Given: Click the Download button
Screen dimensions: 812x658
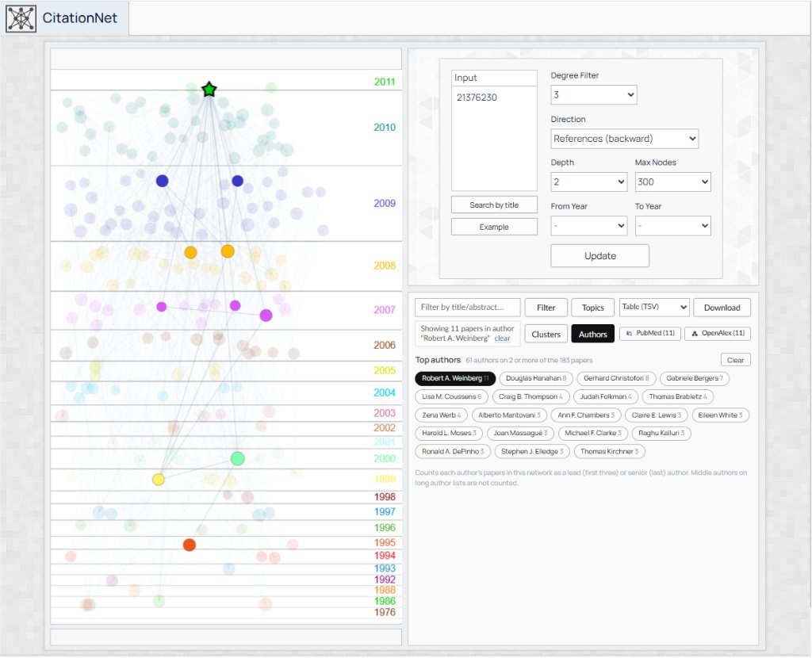Looking at the screenshot, I should (x=722, y=308).
